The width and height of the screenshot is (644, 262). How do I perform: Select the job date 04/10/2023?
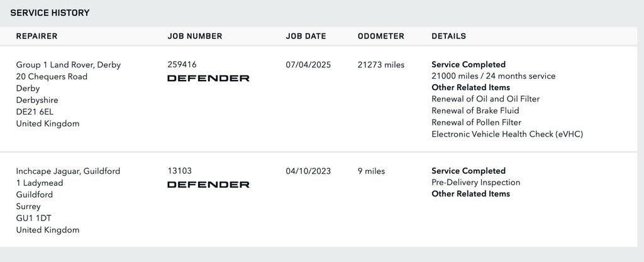point(308,171)
